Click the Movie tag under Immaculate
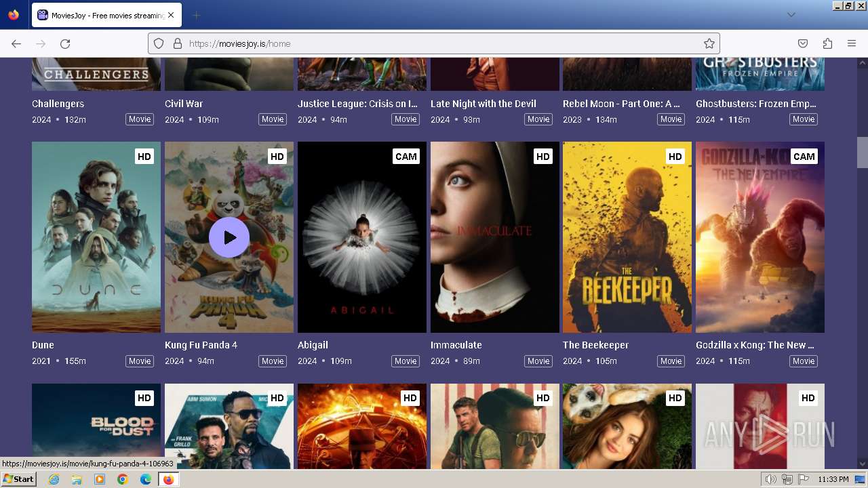The image size is (868, 488). click(538, 361)
